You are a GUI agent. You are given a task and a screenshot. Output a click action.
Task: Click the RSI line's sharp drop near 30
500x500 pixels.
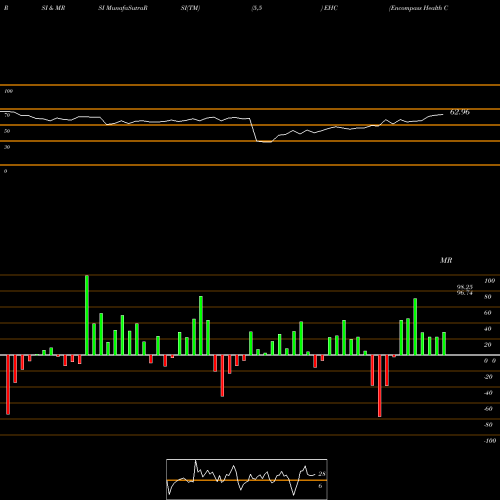coord(253,130)
